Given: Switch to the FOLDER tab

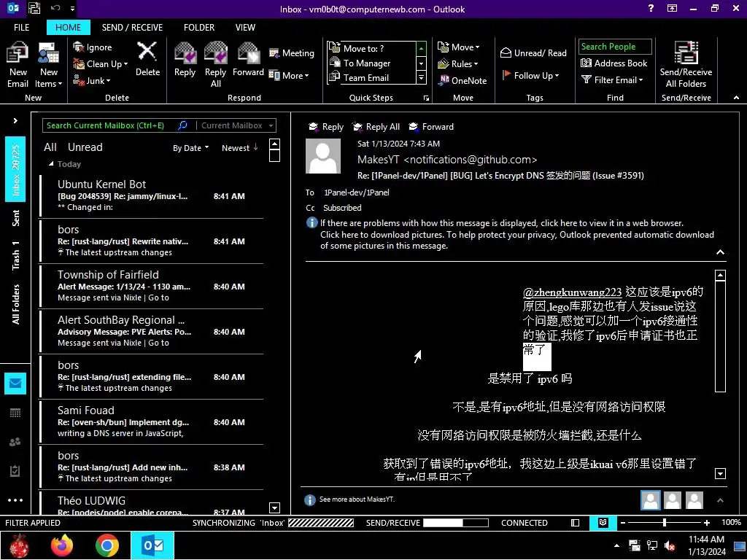Looking at the screenshot, I should (199, 27).
